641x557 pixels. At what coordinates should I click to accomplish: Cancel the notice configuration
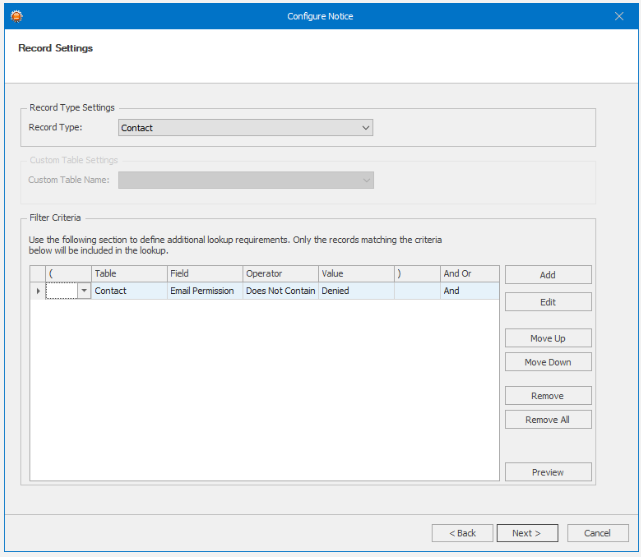click(x=598, y=533)
